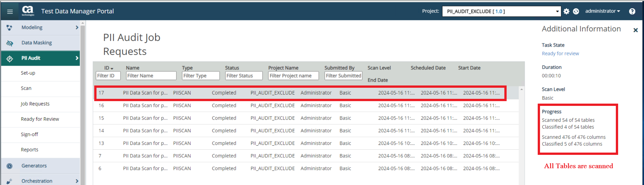Click the End Date column header
The image size is (644, 185).
click(x=377, y=80)
